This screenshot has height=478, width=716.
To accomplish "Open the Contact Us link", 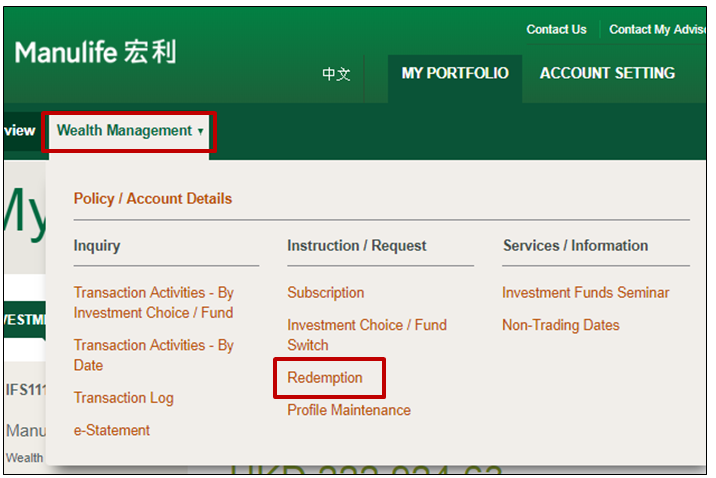I will 556,30.
